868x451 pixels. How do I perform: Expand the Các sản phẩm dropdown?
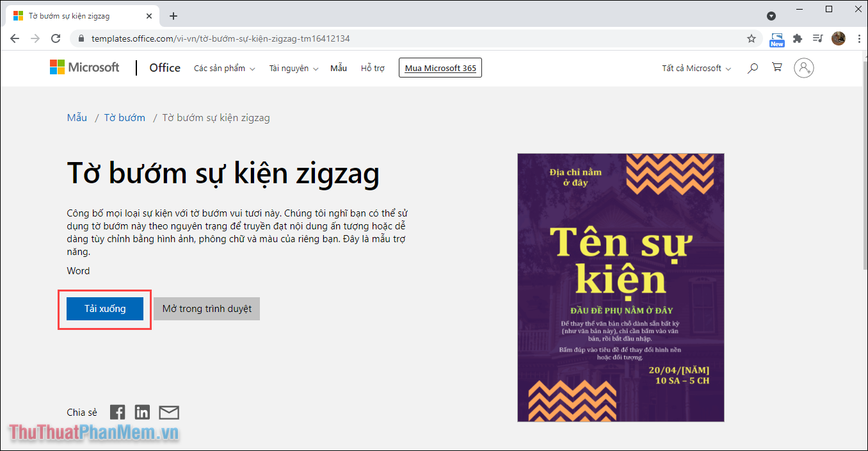pos(224,68)
